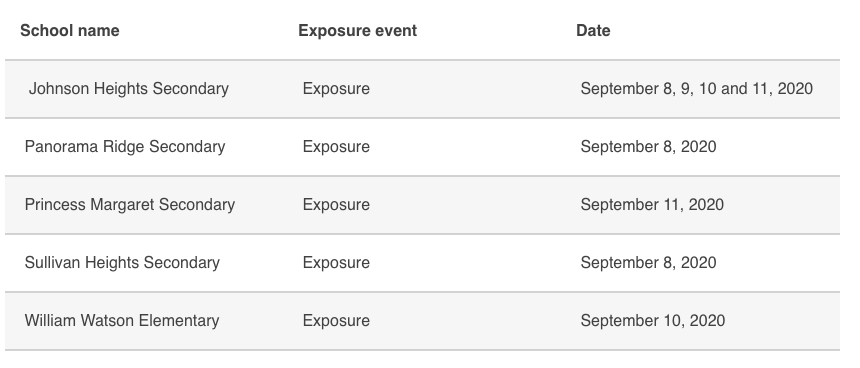Click Sullivan Heights date September 8, 2020

[x=648, y=263]
